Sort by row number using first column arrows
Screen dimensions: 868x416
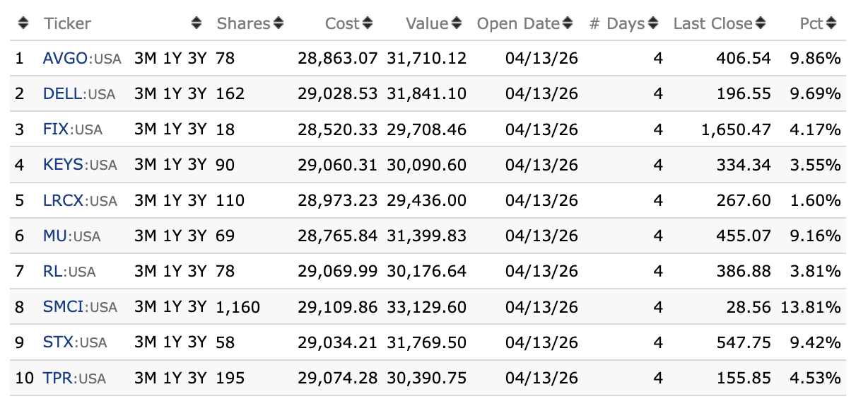click(23, 23)
